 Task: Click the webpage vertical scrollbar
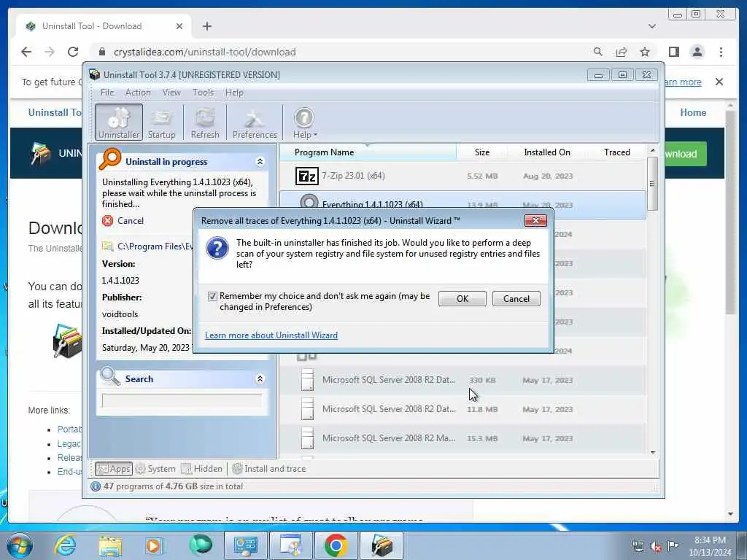pos(731,212)
